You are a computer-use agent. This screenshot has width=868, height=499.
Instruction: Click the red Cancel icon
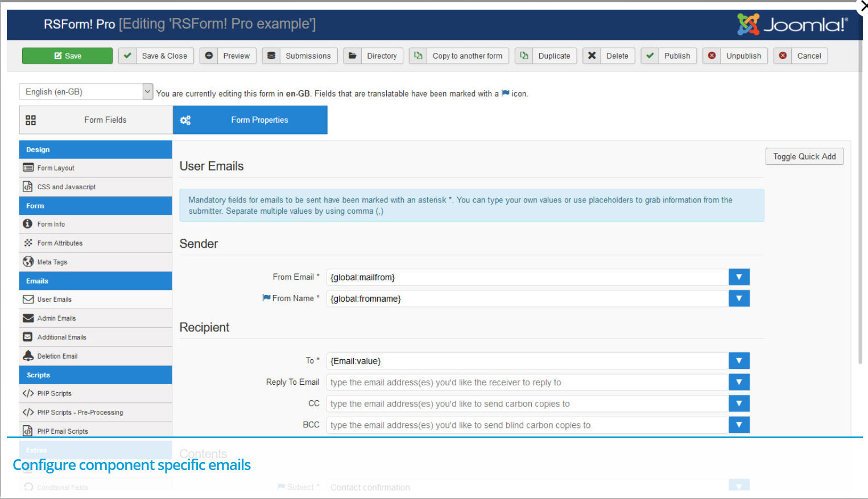tap(783, 56)
